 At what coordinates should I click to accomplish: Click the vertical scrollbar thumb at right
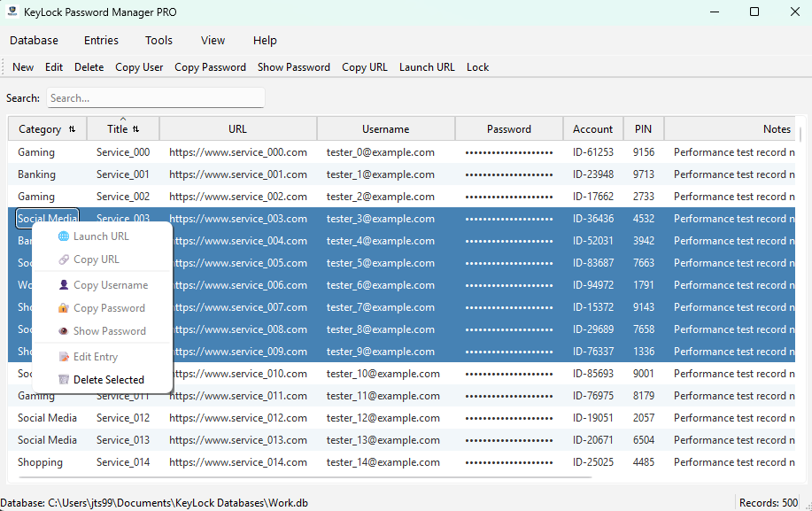(x=800, y=134)
